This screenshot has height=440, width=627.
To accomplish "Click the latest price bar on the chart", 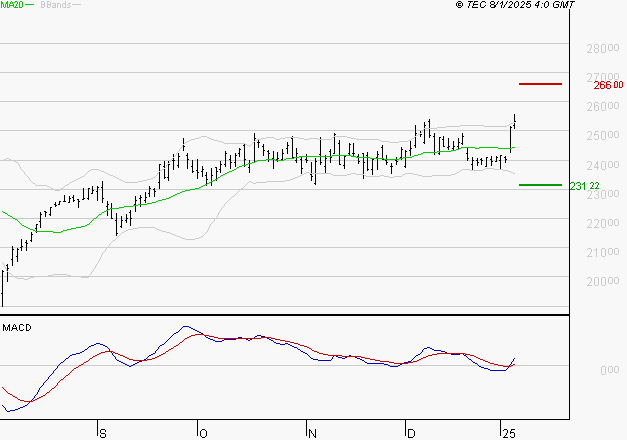I will (515, 121).
